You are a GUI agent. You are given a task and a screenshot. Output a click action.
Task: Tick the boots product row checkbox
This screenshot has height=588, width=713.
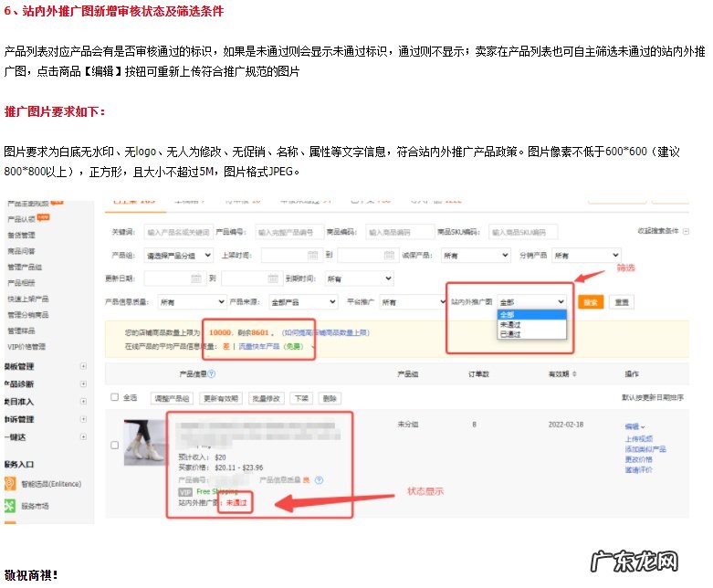(115, 446)
